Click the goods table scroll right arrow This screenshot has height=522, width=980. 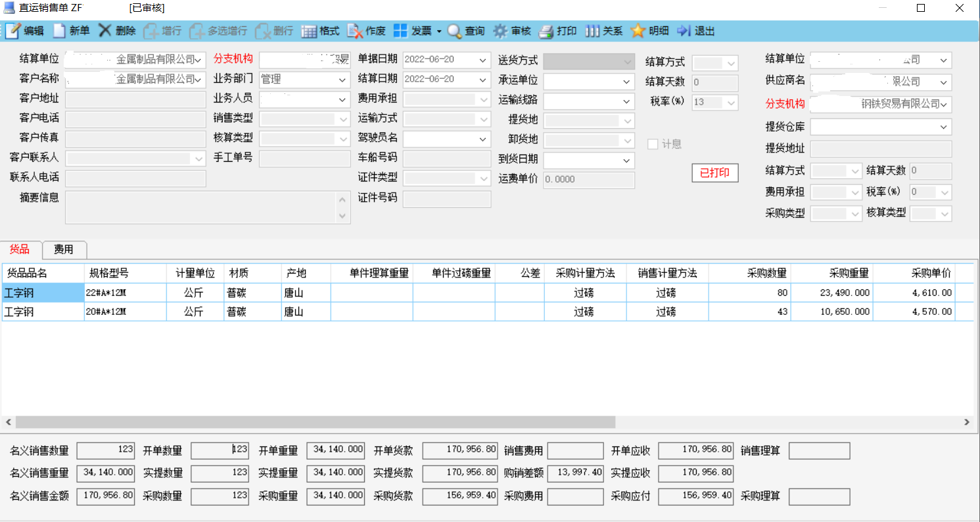(967, 422)
